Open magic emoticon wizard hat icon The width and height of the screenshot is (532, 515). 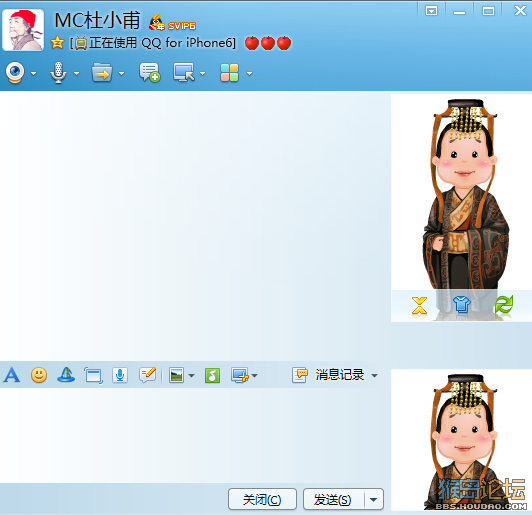(x=66, y=375)
